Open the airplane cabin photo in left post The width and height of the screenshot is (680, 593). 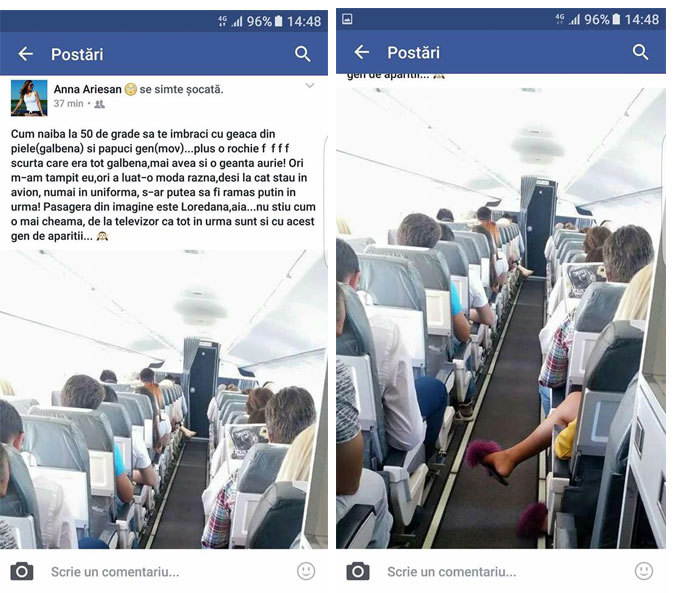pyautogui.click(x=163, y=399)
